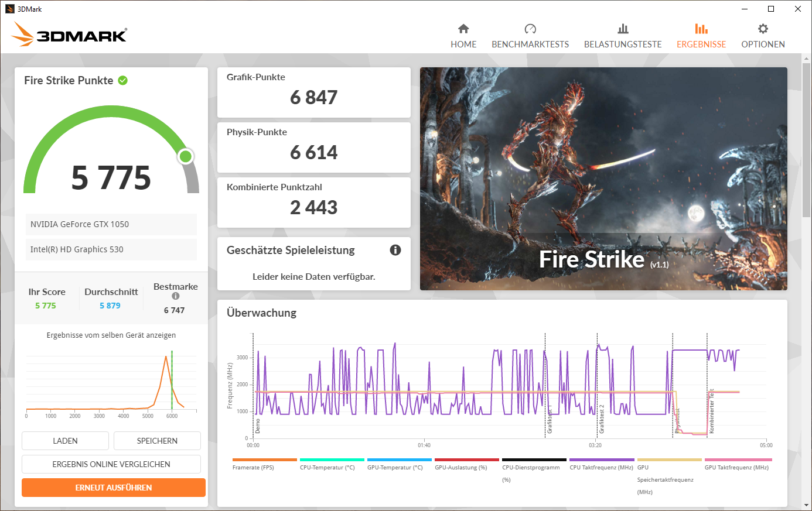Click NVIDIA GeForce GTX 1050 entry
The image size is (812, 511).
tap(111, 224)
